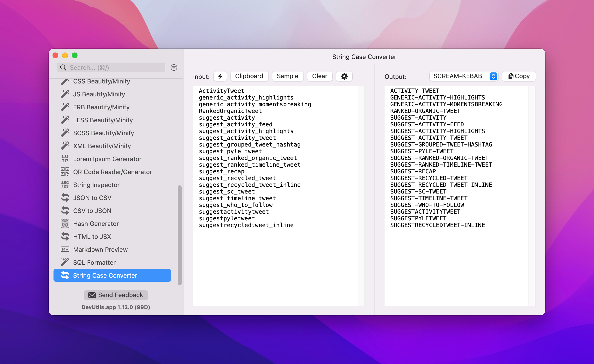
Task: Click the Clear input button
Action: (x=319, y=76)
